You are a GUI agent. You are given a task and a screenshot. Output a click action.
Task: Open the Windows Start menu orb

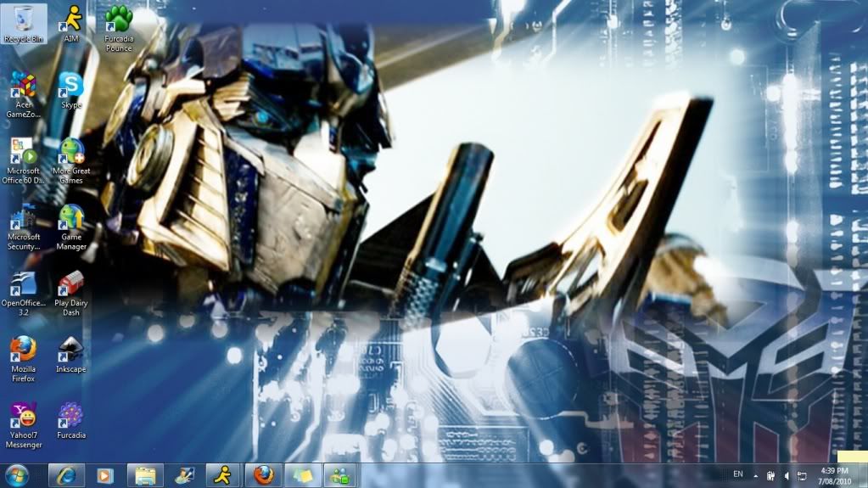pyautogui.click(x=17, y=475)
